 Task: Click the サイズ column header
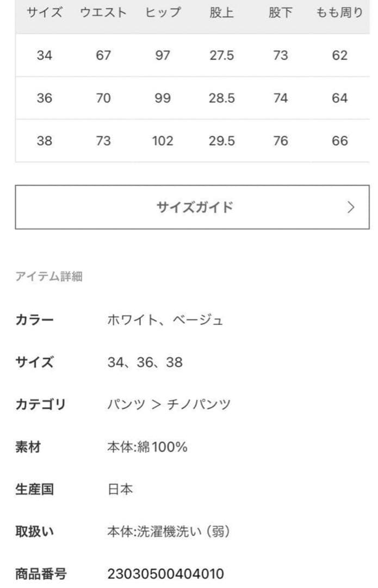point(46,12)
